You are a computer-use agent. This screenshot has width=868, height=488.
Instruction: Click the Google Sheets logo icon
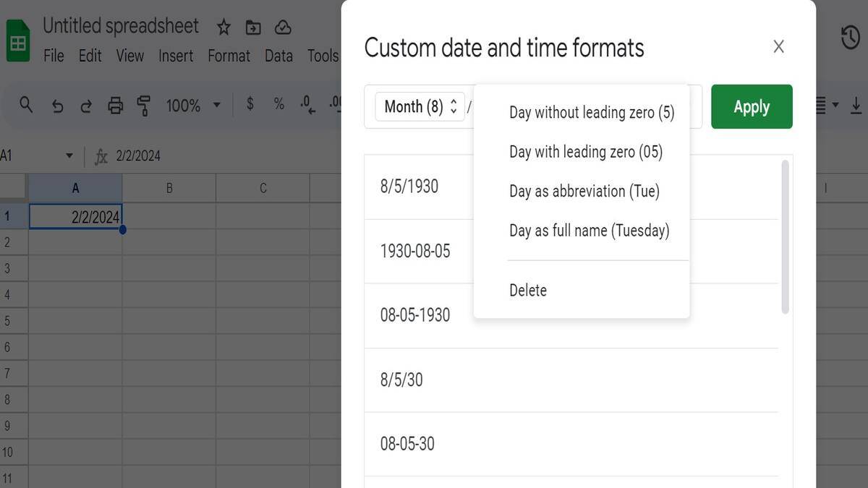click(x=18, y=40)
